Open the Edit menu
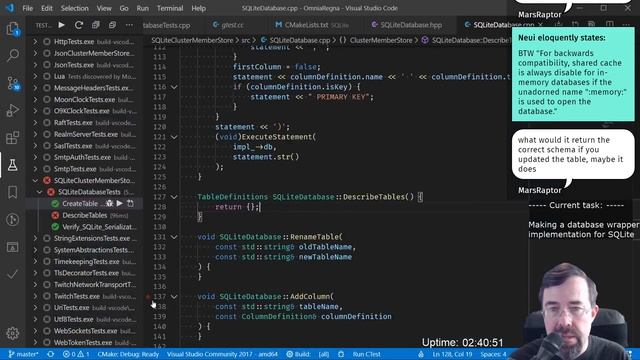Screen dimensions: 640x360 (47, 8)
